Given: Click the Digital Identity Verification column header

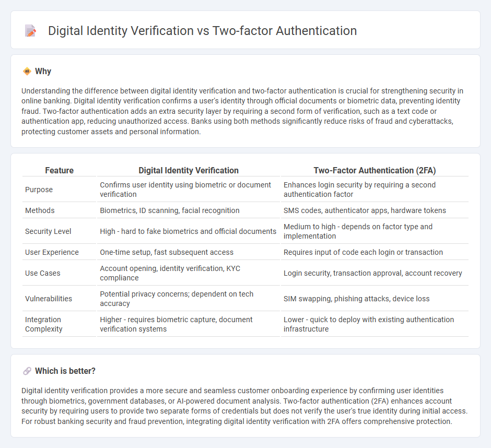Looking at the screenshot, I should (189, 170).
